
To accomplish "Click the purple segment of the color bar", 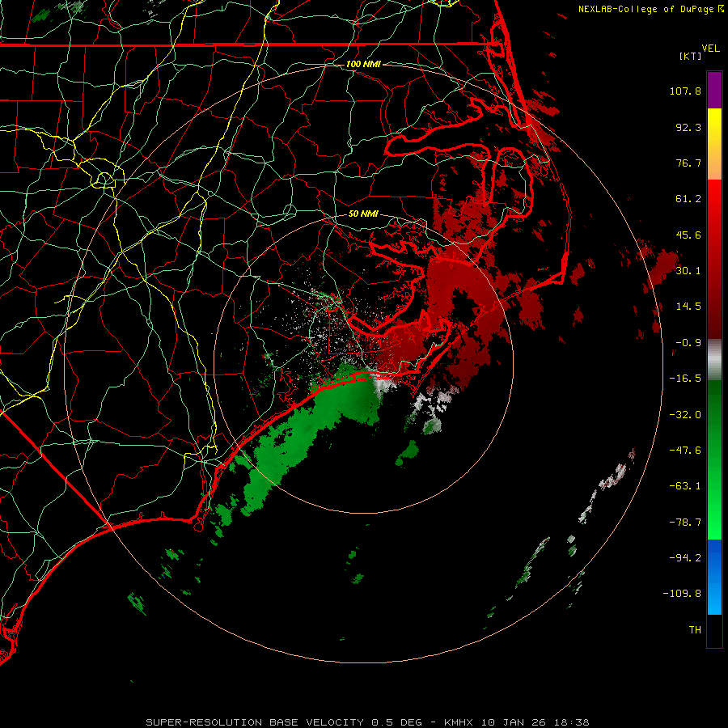I will (714, 90).
